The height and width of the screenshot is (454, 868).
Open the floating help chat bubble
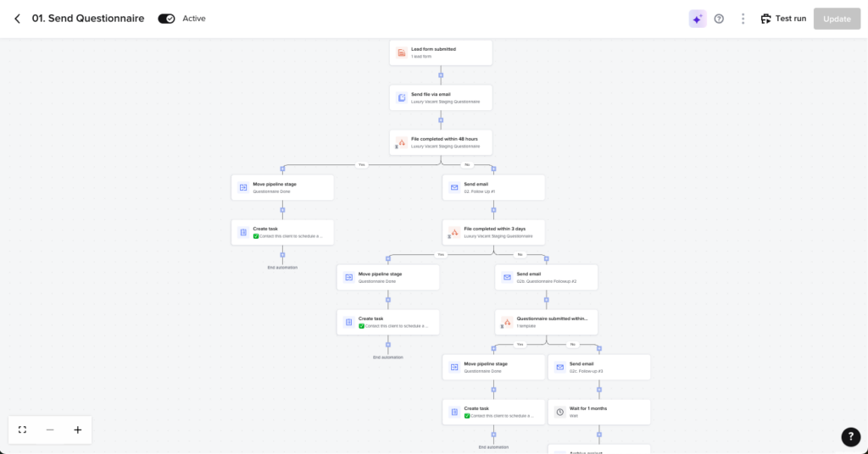[x=850, y=436]
